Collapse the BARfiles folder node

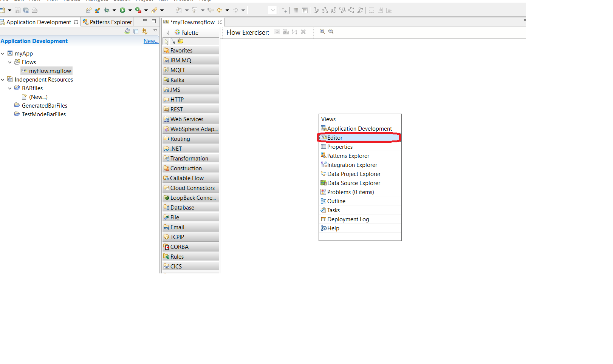10,88
